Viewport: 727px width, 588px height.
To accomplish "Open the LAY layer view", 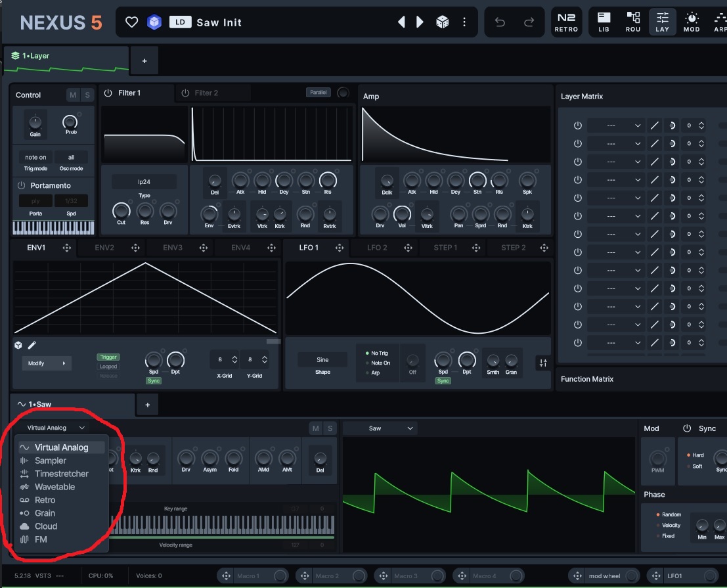I will (x=662, y=22).
